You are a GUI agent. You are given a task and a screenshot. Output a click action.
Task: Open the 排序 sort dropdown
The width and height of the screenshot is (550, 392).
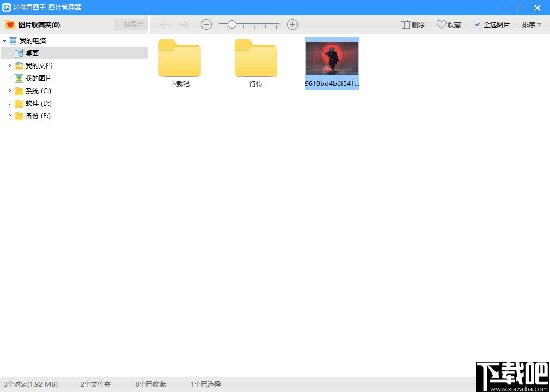tap(531, 24)
